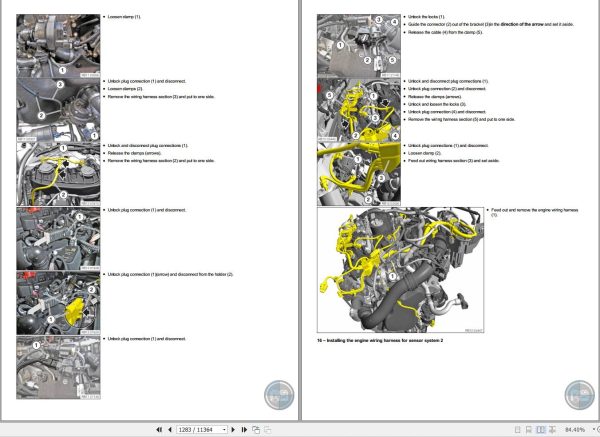
Task: Jump to the last page
Action: pyautogui.click(x=244, y=430)
